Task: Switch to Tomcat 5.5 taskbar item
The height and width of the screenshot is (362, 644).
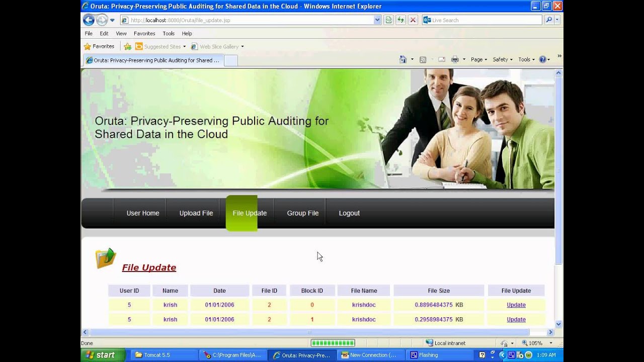Action: (165, 355)
